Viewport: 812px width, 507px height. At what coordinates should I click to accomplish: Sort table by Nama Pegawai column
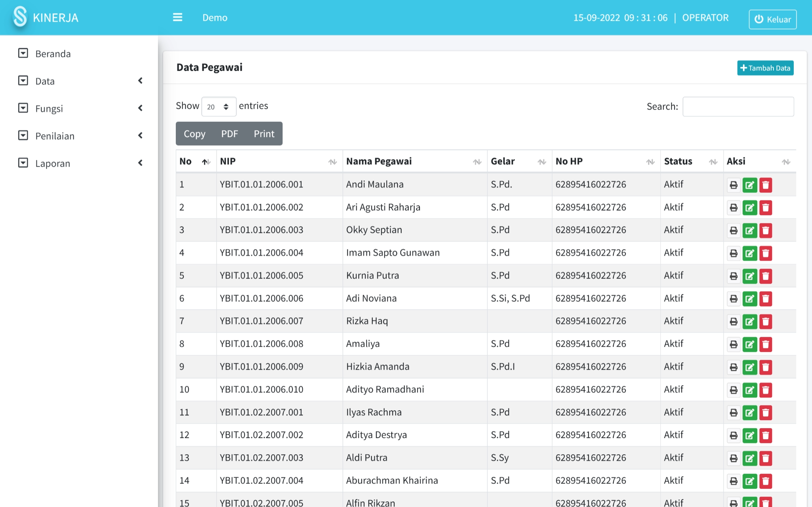pyautogui.click(x=415, y=161)
